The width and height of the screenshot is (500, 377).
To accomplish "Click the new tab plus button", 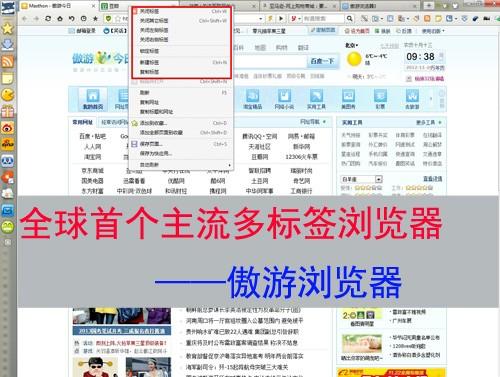I will pos(429,6).
